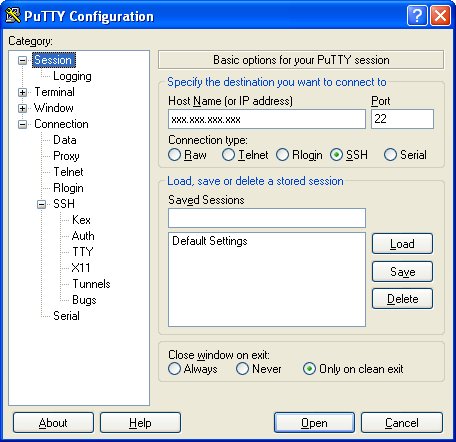Open the TTY settings
Image resolution: width=456 pixels, height=442 pixels.
[x=83, y=252]
